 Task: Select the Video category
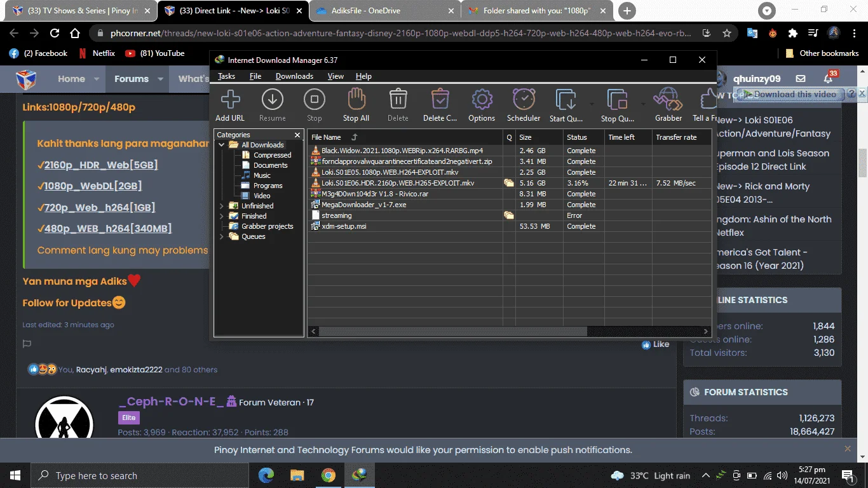(x=262, y=196)
